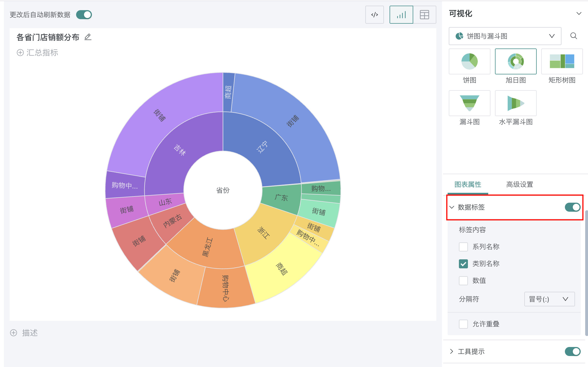The image size is (588, 367).
Task: Click the edit title pencil icon
Action: click(x=88, y=37)
